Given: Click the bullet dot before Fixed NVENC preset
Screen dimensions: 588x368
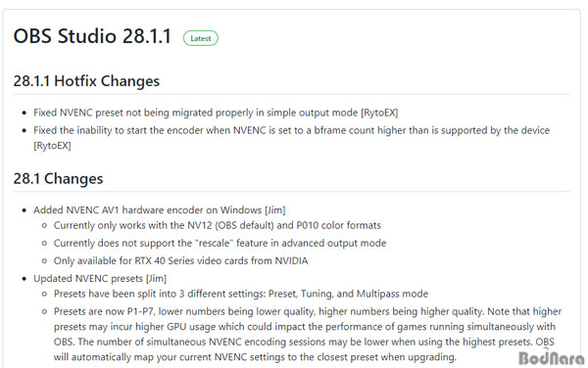Looking at the screenshot, I should coord(24,114).
